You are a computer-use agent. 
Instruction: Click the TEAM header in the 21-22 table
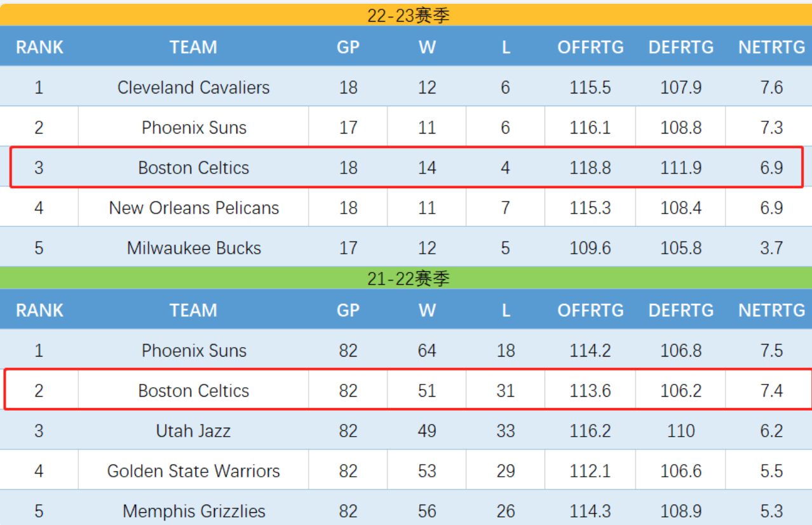click(193, 310)
